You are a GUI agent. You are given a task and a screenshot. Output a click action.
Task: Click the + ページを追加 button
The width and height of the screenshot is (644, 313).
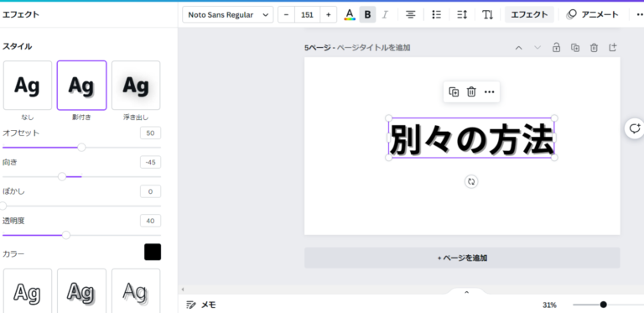click(x=462, y=258)
